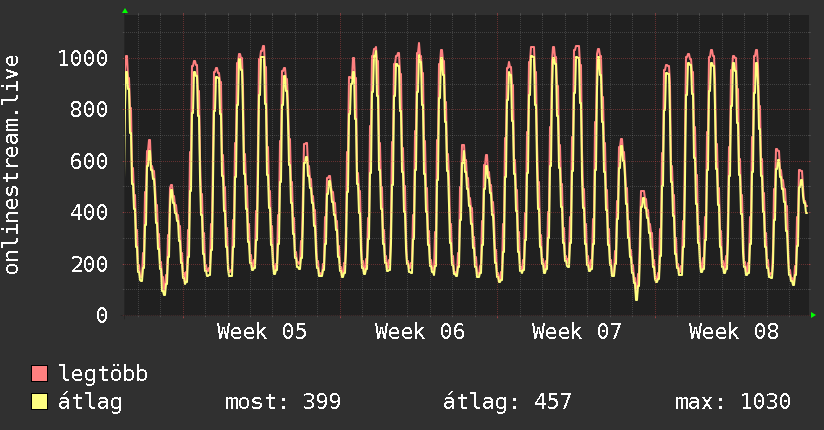Click the 200 y-axis tick label
The height and width of the screenshot is (430, 824).
click(90, 265)
